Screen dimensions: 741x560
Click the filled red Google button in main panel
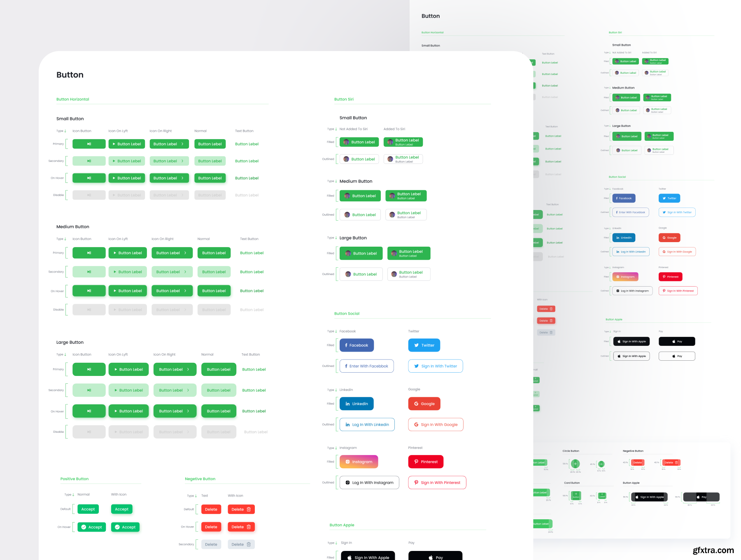pos(424,404)
